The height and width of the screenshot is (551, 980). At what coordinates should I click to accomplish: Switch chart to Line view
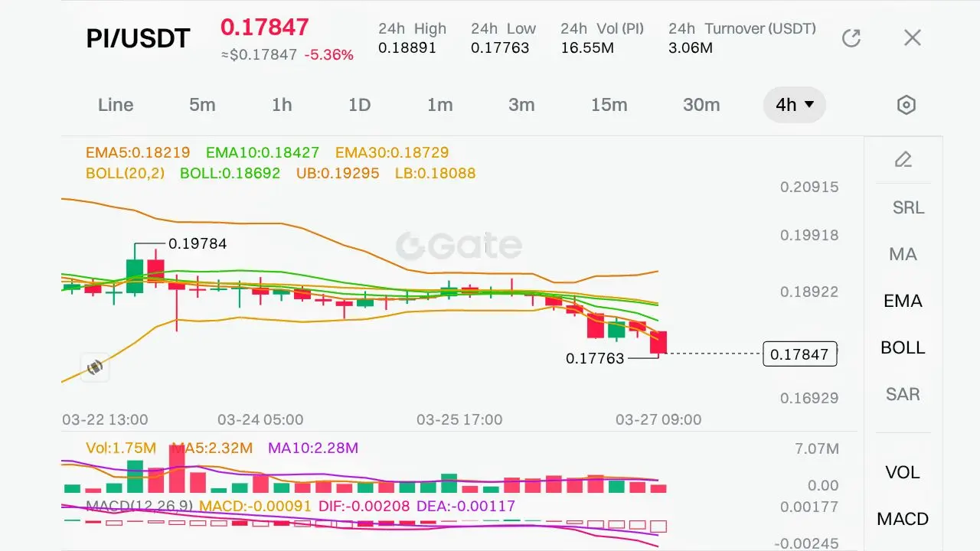point(116,105)
